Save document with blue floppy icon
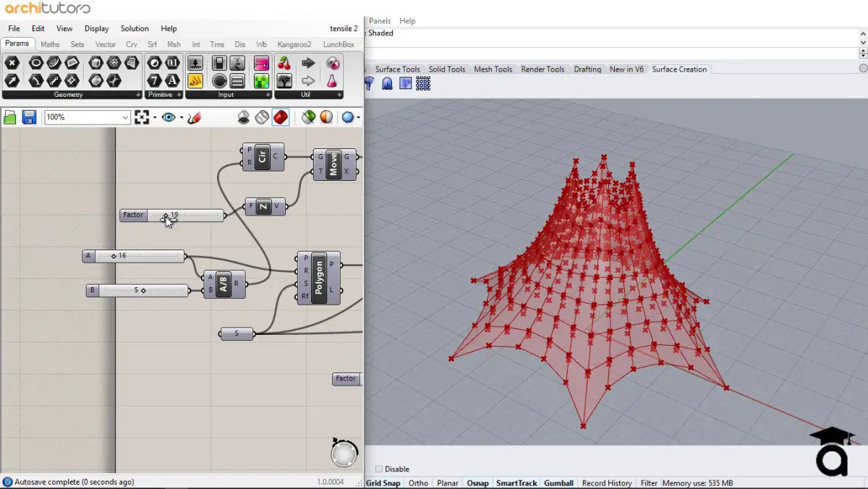The image size is (868, 489). click(x=29, y=117)
